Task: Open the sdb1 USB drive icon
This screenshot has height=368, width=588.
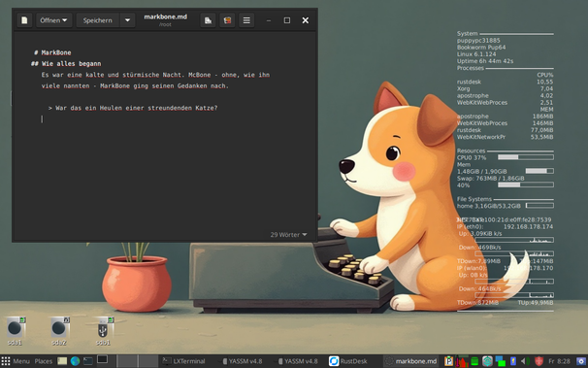Action: coord(103,330)
